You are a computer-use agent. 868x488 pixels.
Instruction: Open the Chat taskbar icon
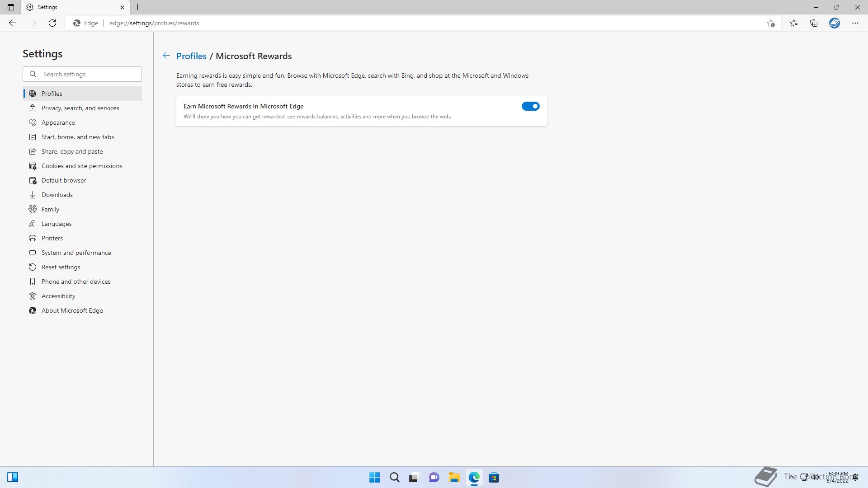click(434, 477)
